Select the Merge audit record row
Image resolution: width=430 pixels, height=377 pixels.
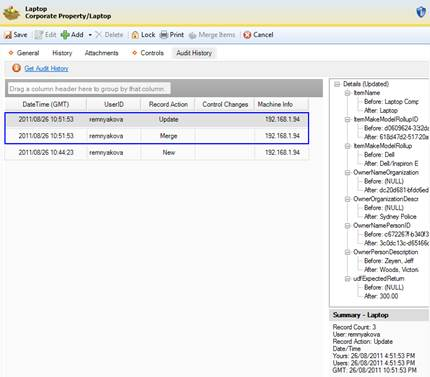click(157, 136)
